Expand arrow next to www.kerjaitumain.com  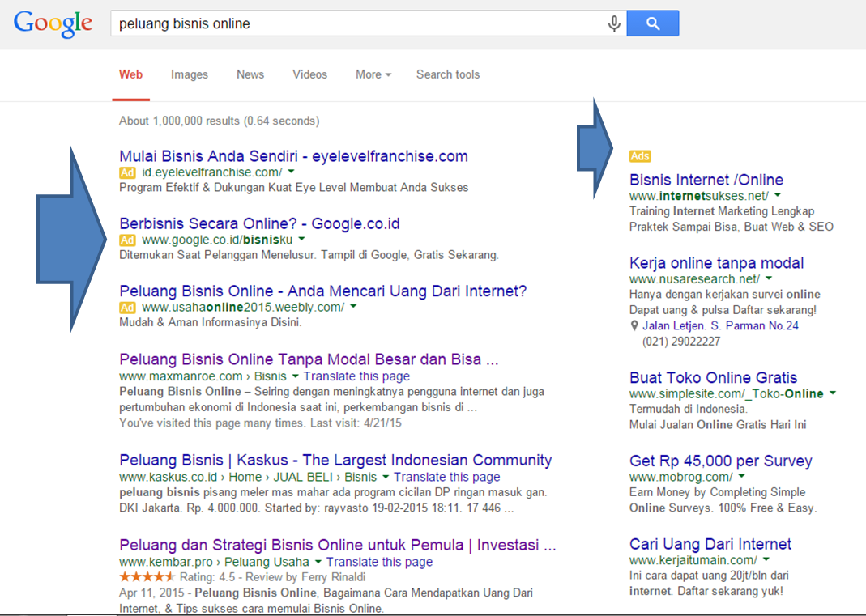[x=766, y=559]
